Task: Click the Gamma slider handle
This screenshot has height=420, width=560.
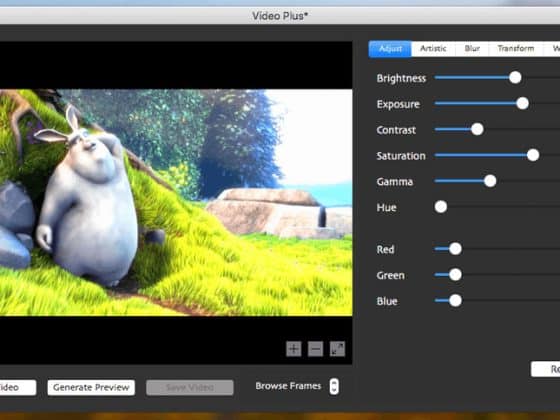Action: pos(490,181)
